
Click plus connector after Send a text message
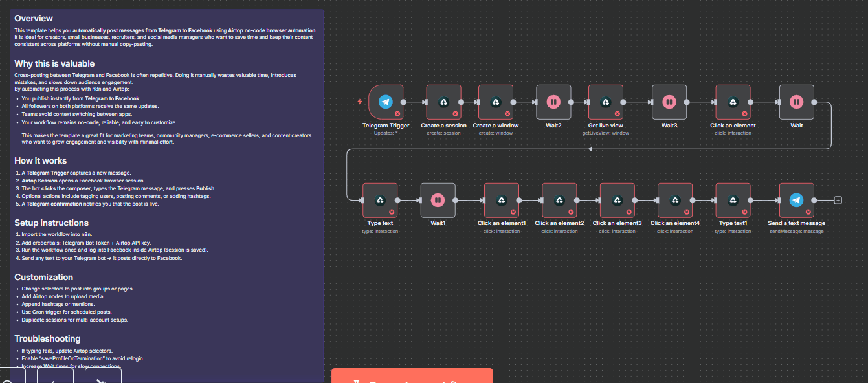click(838, 201)
